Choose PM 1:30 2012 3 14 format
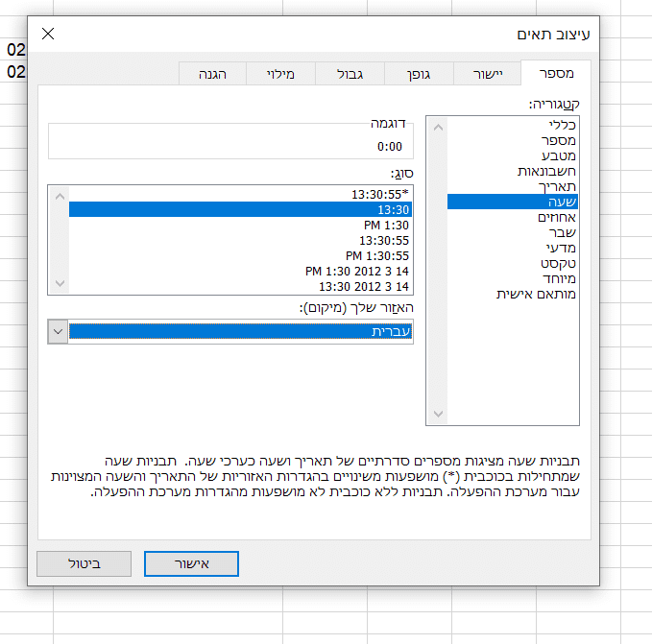The width and height of the screenshot is (652, 644). 240,271
